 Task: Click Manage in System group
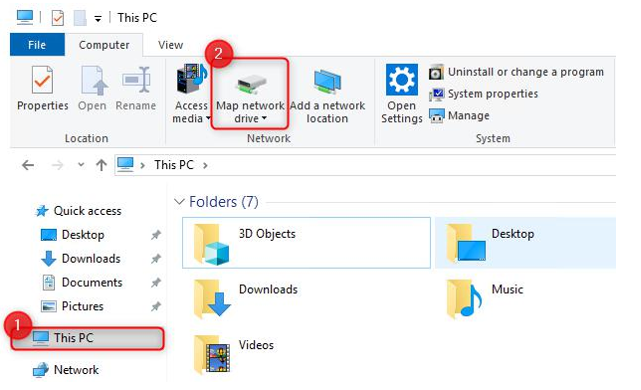click(x=459, y=116)
